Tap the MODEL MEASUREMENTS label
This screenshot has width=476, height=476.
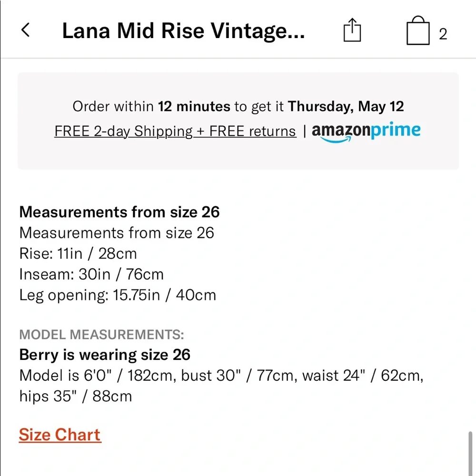(x=101, y=334)
